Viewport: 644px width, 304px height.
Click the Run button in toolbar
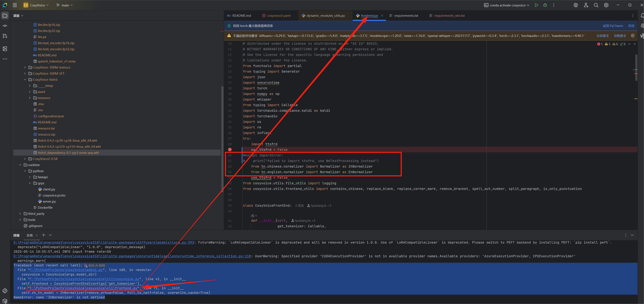tap(536, 5)
